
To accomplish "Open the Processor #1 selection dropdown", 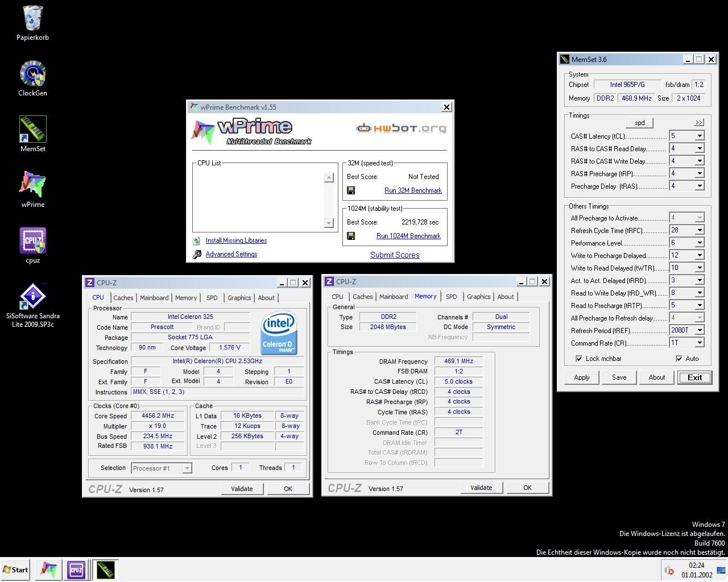I will [187, 468].
